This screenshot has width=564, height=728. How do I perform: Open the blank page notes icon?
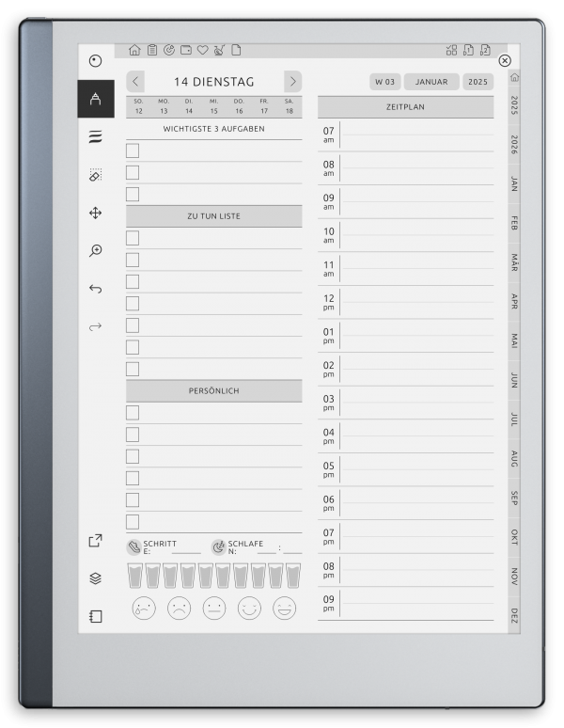(236, 50)
